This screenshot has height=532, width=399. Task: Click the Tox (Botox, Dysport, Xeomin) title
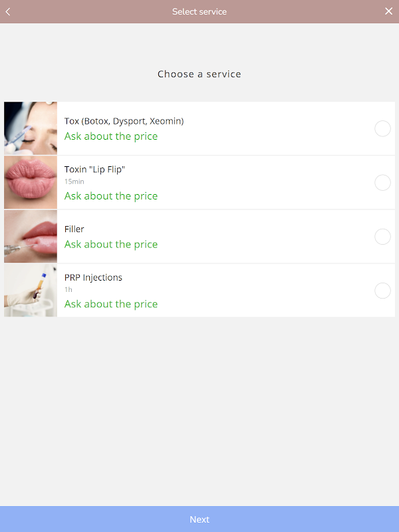(124, 121)
